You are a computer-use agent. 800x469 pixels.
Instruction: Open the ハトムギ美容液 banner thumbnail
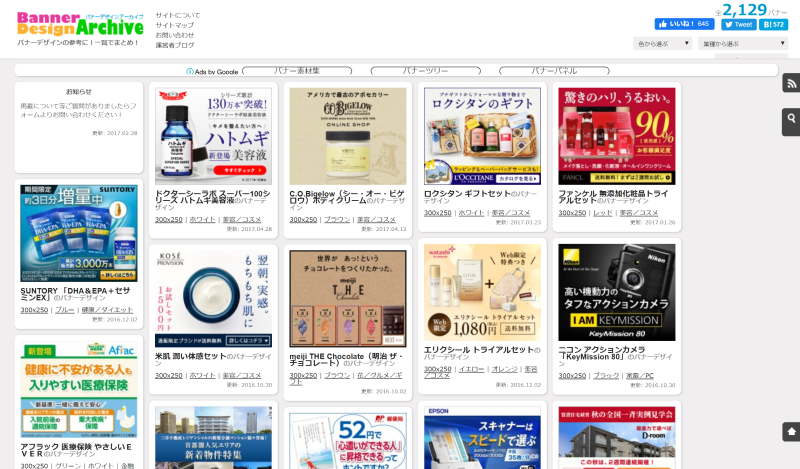click(x=213, y=136)
